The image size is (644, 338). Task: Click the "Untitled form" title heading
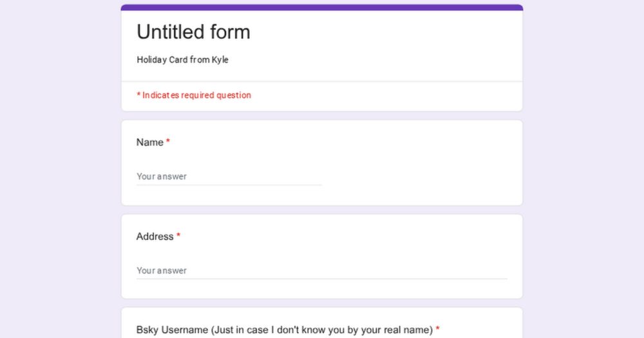(193, 32)
